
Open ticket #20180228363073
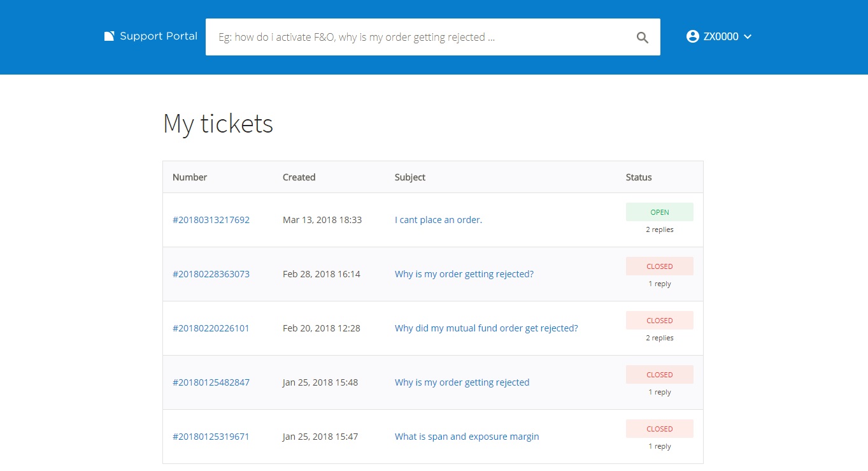pos(211,274)
